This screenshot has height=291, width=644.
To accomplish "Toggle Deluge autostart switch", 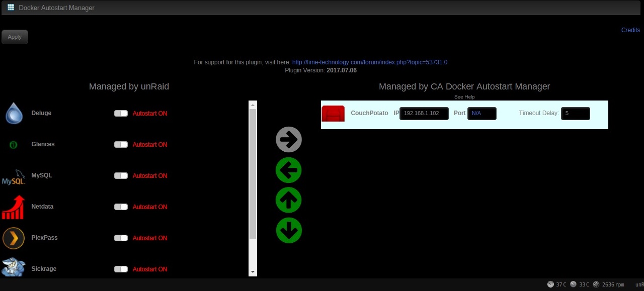I will pos(121,114).
